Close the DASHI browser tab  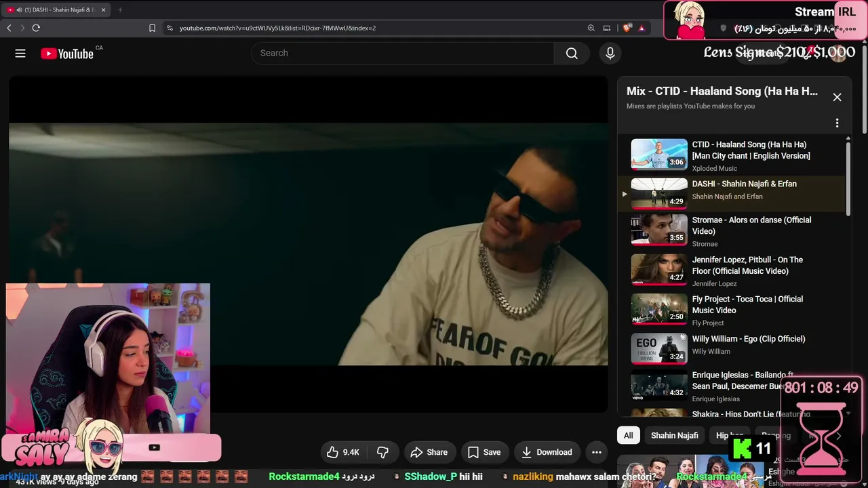click(103, 10)
